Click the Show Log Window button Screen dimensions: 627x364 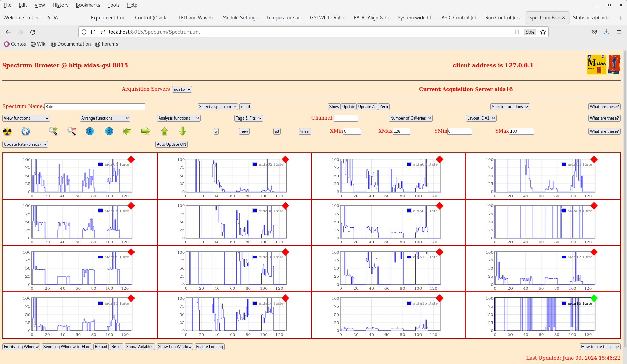point(175,347)
